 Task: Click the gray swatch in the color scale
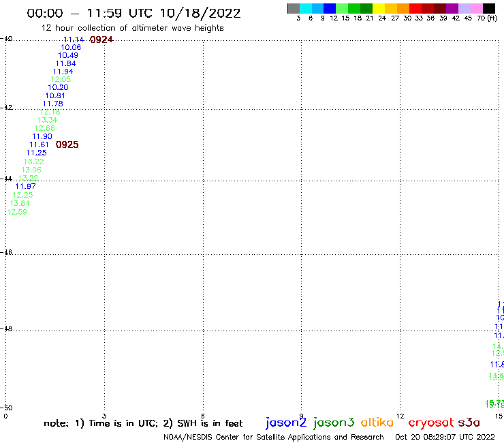click(x=294, y=8)
